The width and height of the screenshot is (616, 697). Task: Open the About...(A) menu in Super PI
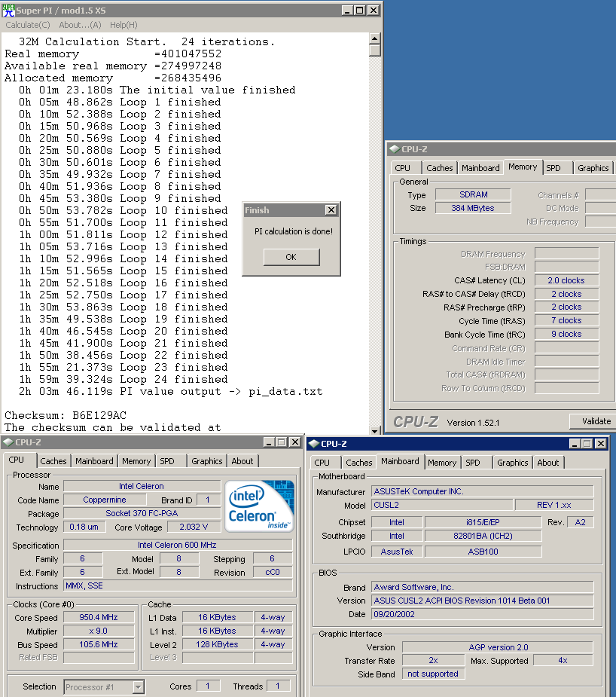click(80, 25)
